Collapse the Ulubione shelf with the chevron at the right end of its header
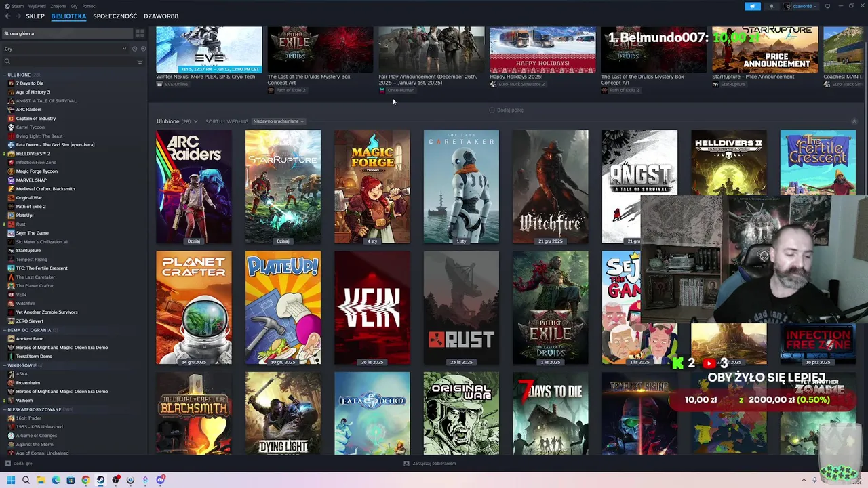The image size is (868, 488). (x=854, y=121)
